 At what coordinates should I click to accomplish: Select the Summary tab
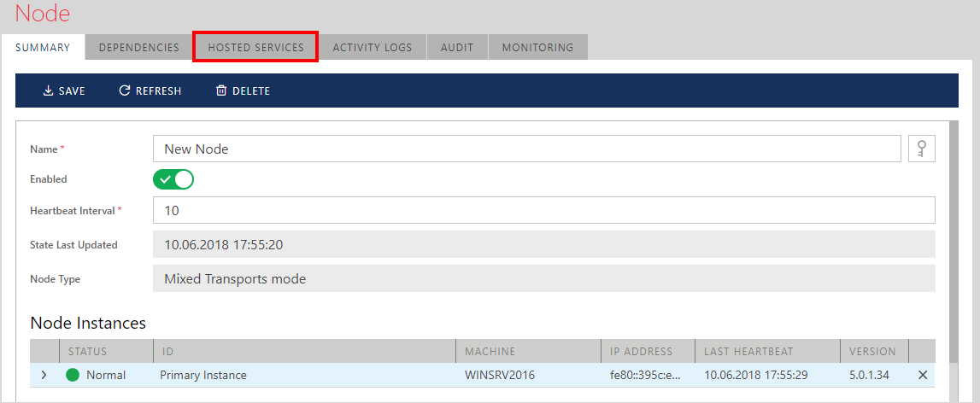point(43,47)
